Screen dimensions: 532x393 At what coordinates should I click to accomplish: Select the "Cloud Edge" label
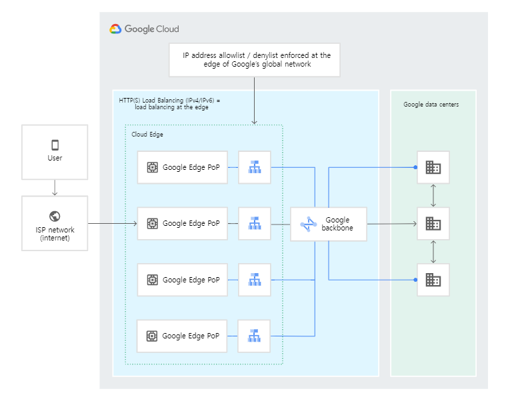pos(147,135)
